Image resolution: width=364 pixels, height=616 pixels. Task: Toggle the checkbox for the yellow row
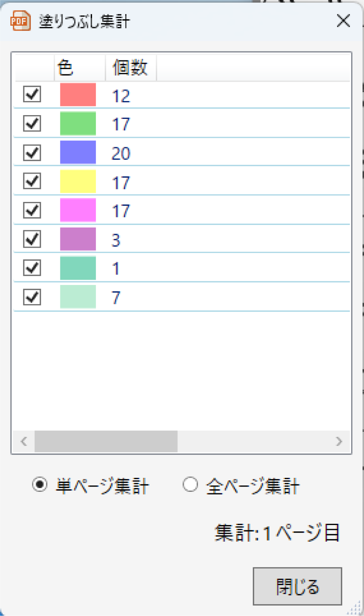[32, 181]
